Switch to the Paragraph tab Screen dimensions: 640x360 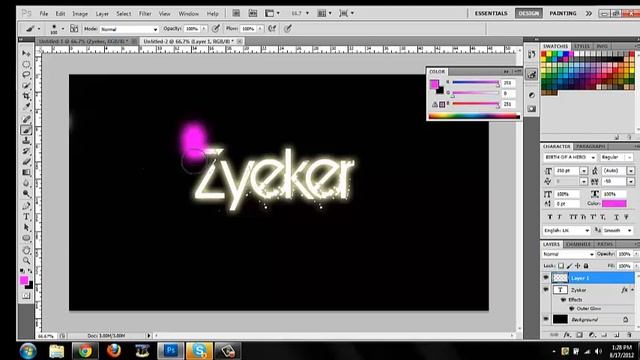[591, 146]
